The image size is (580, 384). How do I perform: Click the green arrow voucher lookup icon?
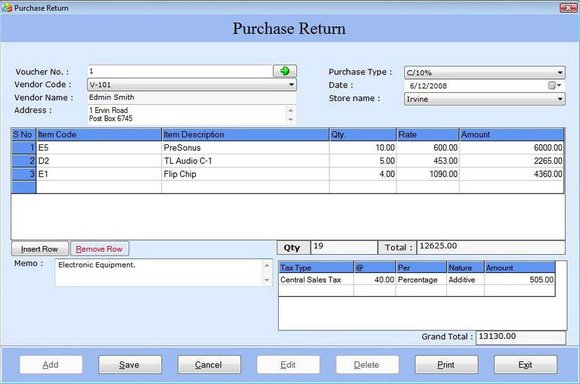[284, 71]
